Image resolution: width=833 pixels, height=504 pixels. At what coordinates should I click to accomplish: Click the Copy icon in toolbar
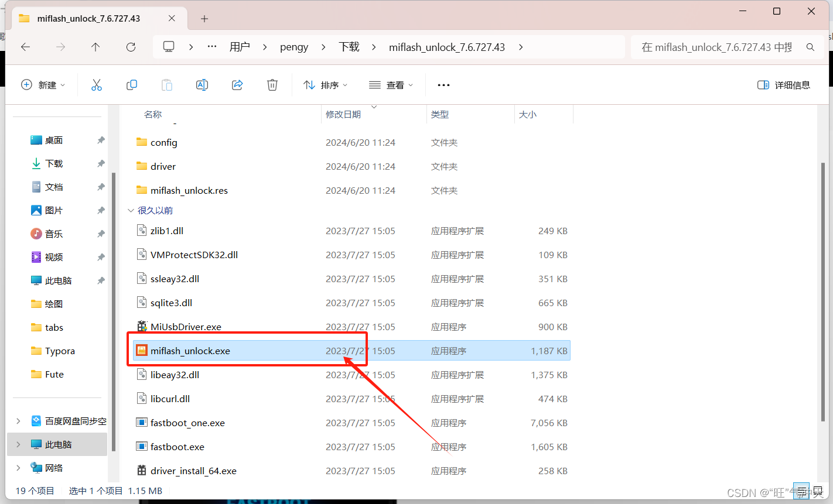point(132,85)
